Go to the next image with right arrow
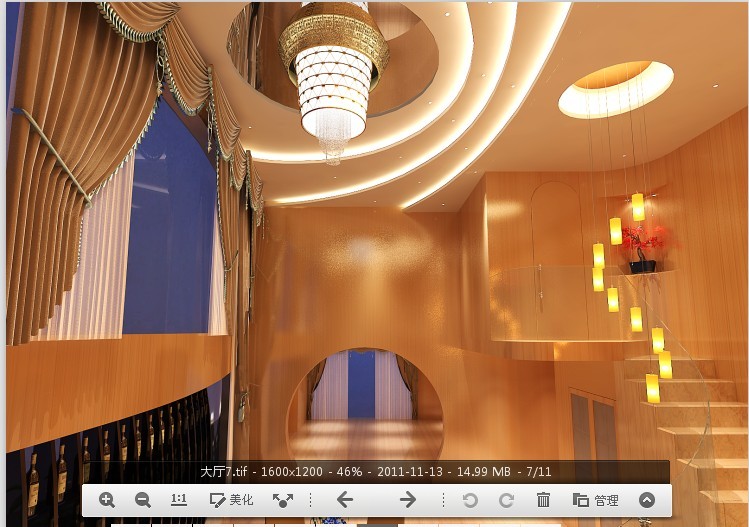749x527 pixels. point(408,500)
